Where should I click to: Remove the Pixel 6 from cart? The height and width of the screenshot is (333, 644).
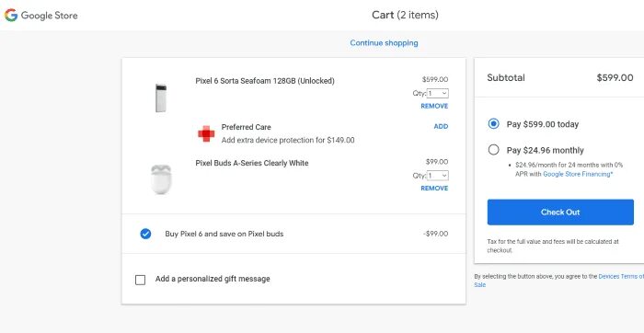coord(434,106)
